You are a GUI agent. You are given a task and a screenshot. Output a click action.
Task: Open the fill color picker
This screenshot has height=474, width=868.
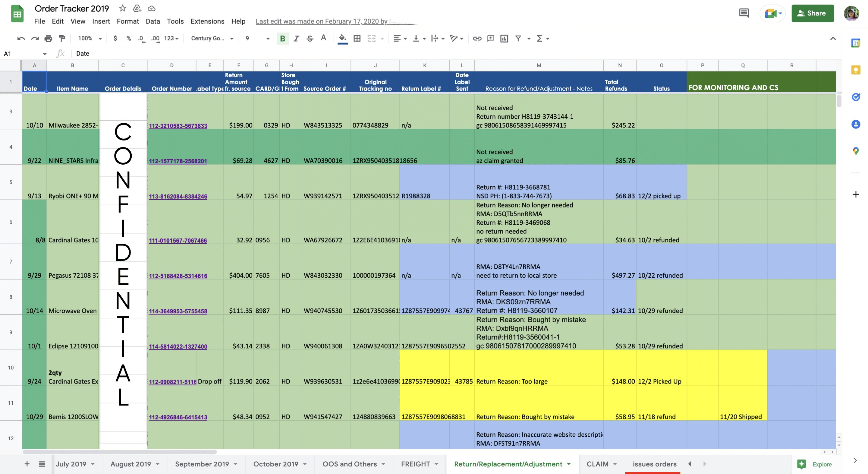point(342,38)
